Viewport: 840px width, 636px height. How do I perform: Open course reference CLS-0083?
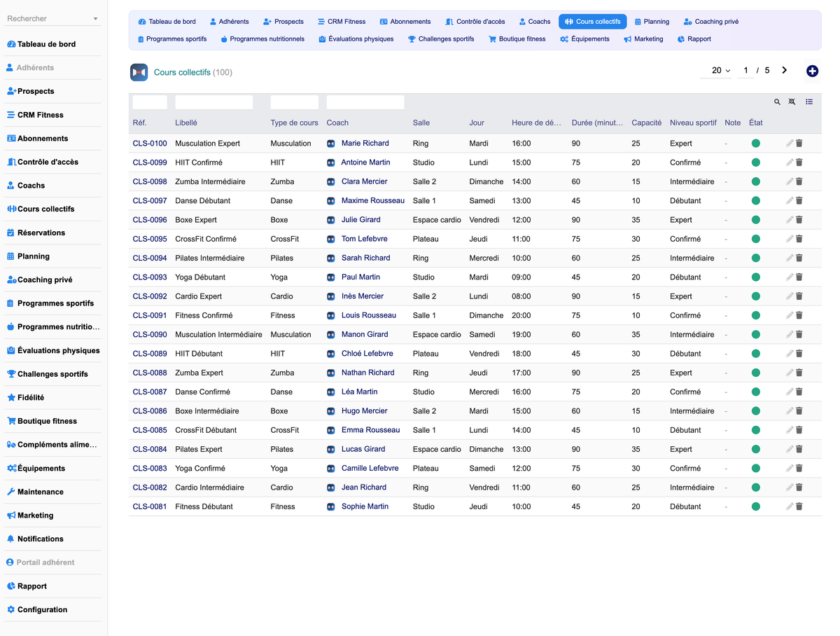[x=150, y=469]
